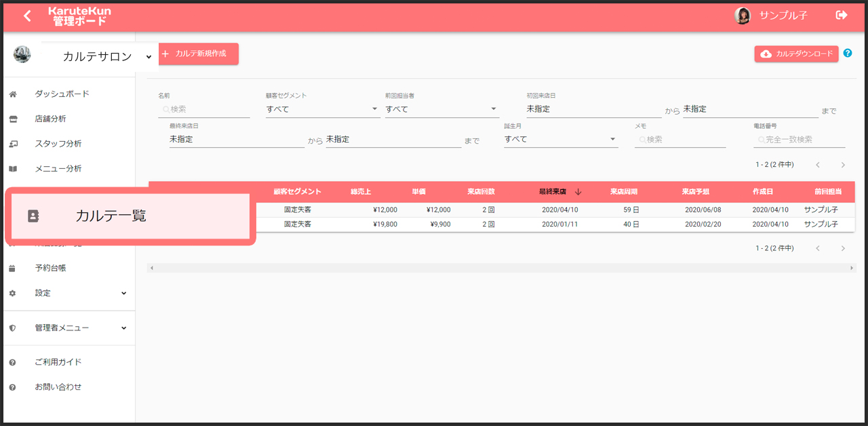Expand the 管理者メニュー section

[x=123, y=328]
